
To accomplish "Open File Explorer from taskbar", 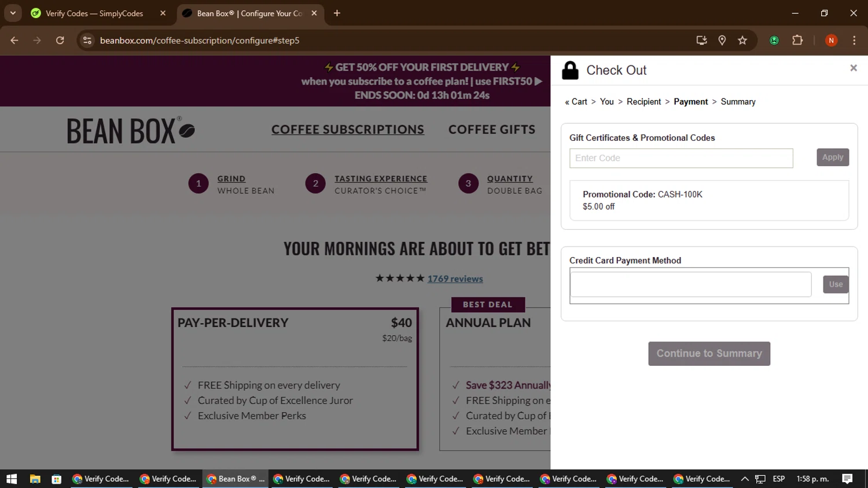I will [x=35, y=479].
